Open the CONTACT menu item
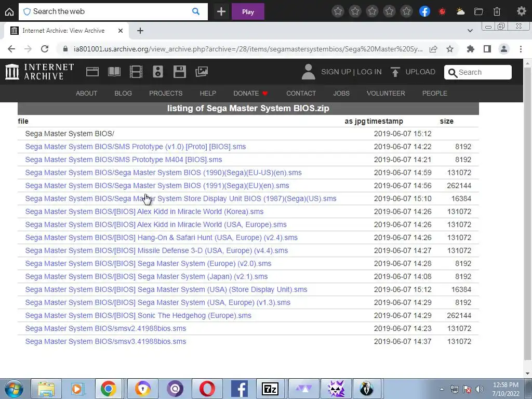This screenshot has height=399, width=532. coord(301,94)
